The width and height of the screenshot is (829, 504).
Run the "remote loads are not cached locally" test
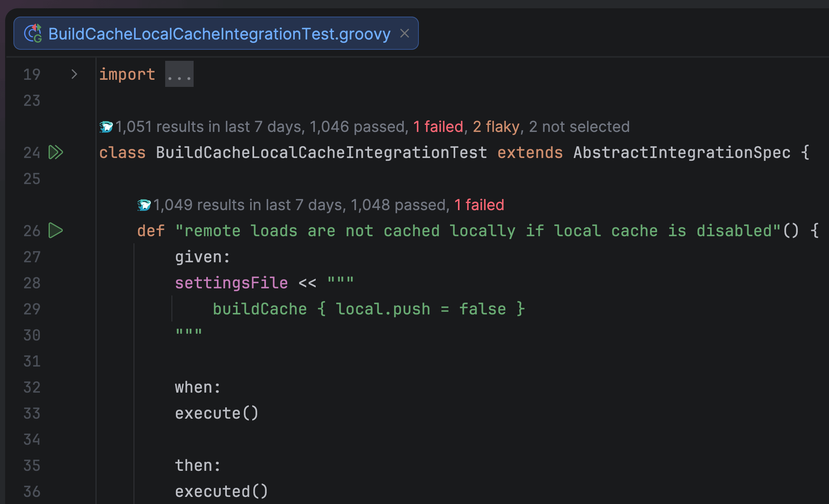coord(55,231)
